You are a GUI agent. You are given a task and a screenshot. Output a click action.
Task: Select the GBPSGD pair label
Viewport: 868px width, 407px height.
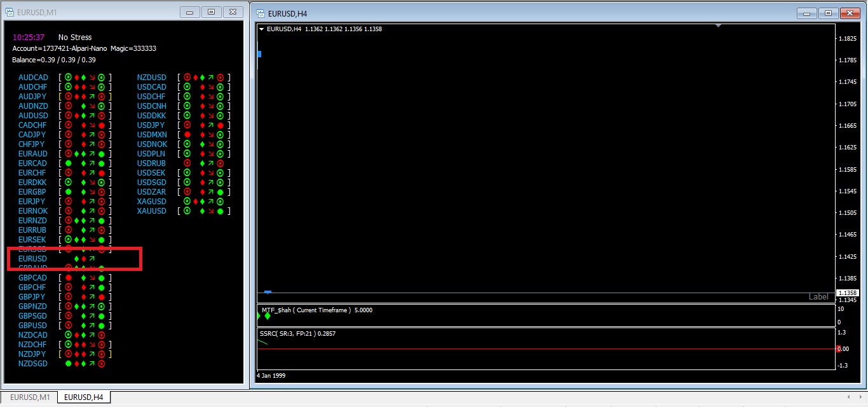[32, 316]
